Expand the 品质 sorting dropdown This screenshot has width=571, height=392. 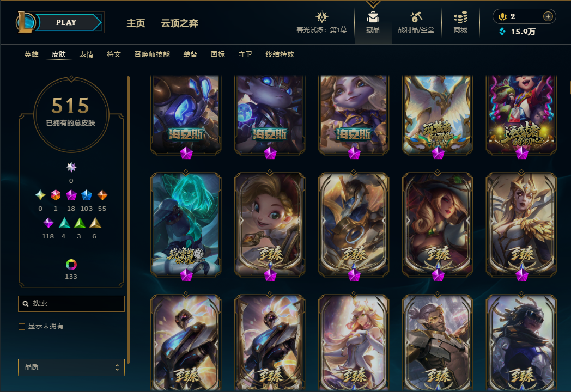tap(71, 367)
